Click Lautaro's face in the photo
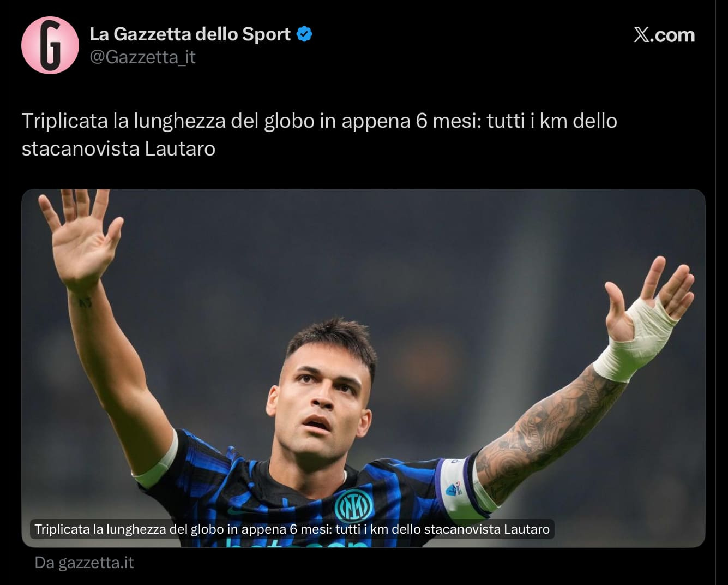Viewport: 728px width, 585px height. pos(322,407)
